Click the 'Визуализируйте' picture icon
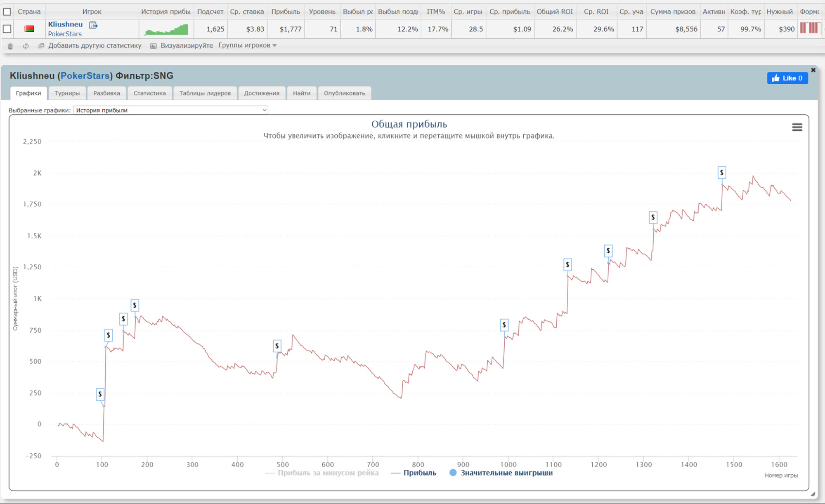Image resolution: width=825 pixels, height=504 pixels. pos(153,46)
